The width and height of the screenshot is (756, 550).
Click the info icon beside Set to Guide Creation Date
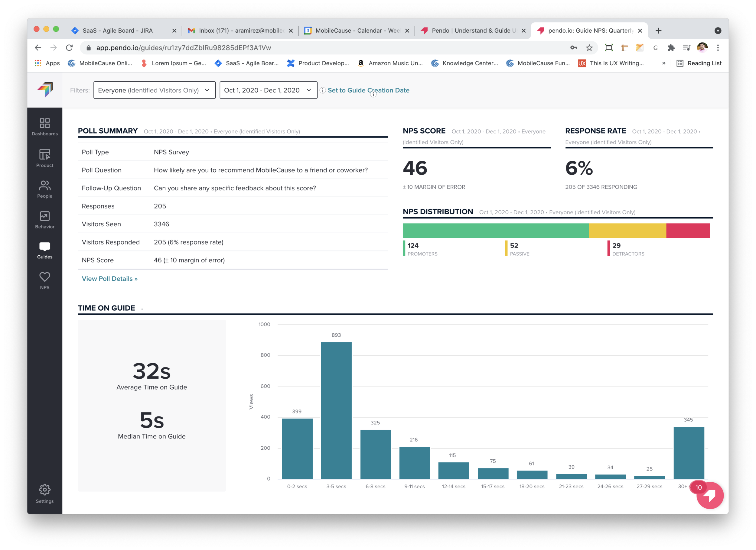pyautogui.click(x=323, y=90)
